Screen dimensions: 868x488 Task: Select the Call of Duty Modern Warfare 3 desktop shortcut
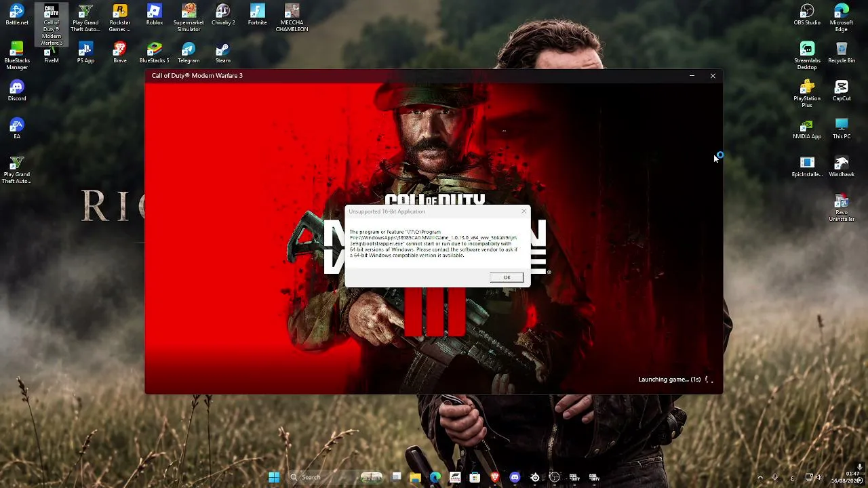tap(52, 25)
